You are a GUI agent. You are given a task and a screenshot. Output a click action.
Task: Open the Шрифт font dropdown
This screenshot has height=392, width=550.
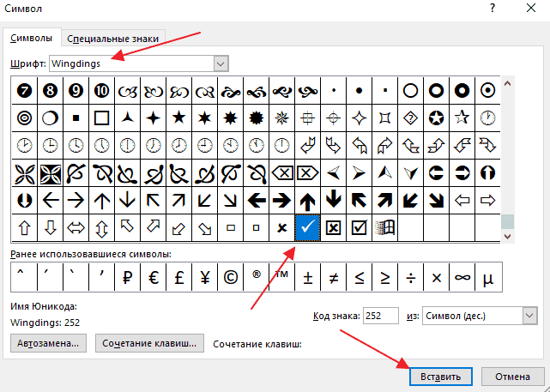[x=221, y=63]
